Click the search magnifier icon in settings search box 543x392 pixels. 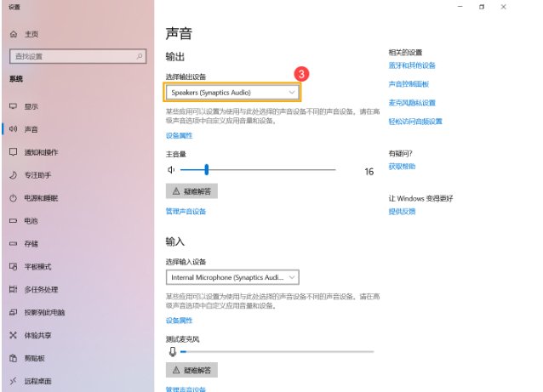coord(140,56)
